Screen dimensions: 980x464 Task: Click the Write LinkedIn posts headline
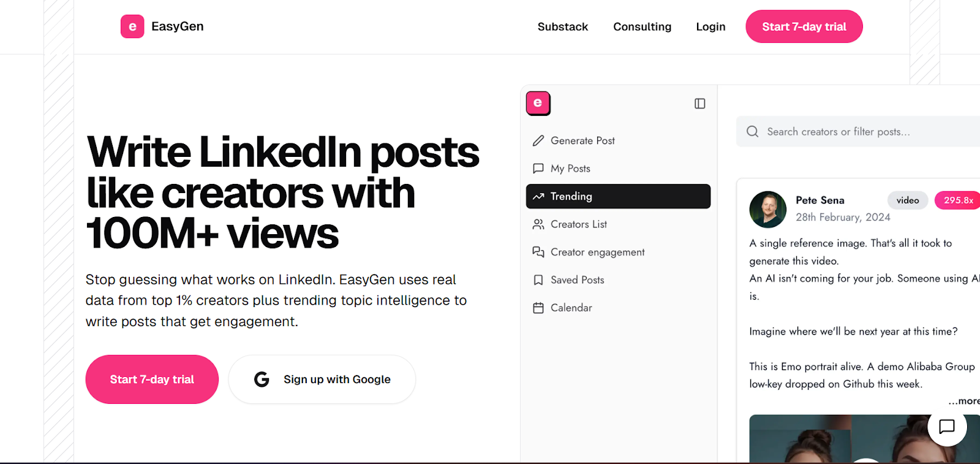282,192
